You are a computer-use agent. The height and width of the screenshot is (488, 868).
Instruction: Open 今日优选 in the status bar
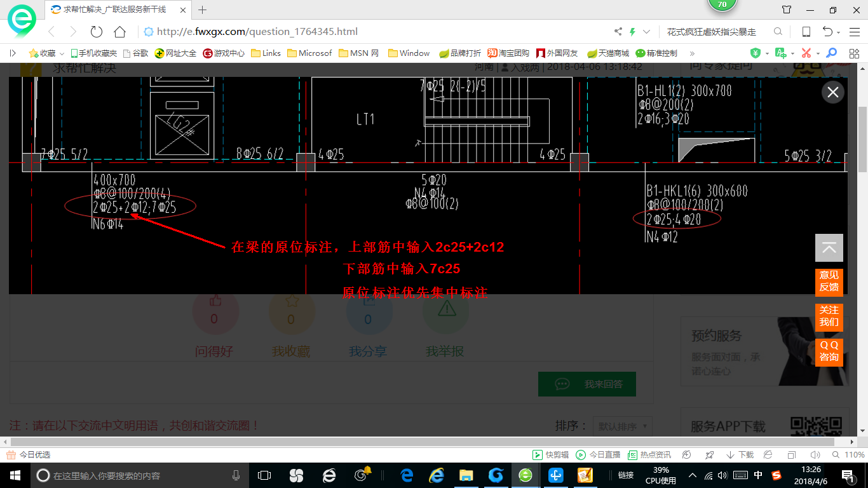point(29,455)
